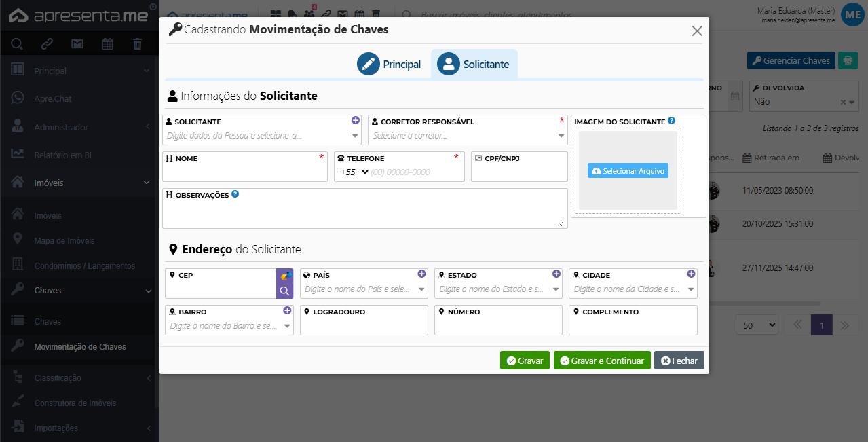
Task: Click the plus icon beside Solicitante field
Action: (355, 120)
